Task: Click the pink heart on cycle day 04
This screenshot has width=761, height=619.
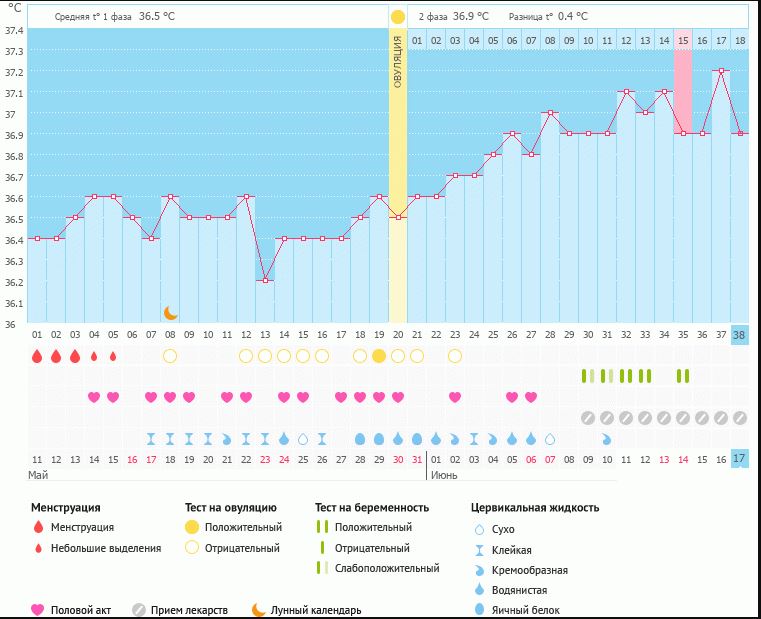Action: click(94, 397)
